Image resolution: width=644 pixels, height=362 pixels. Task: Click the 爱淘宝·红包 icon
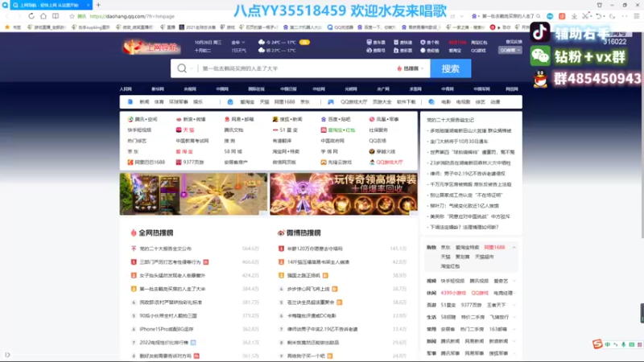(x=324, y=130)
